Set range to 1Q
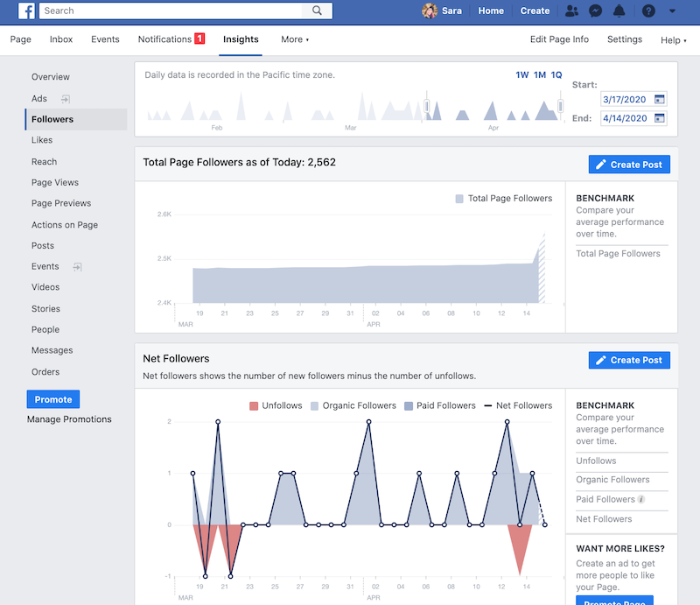The height and width of the screenshot is (605, 700). (556, 75)
